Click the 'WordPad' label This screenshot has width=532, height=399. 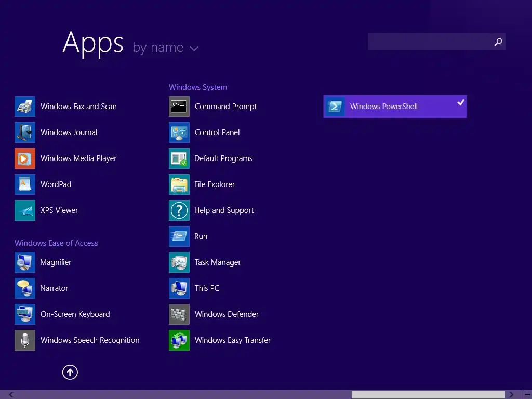[56, 184]
